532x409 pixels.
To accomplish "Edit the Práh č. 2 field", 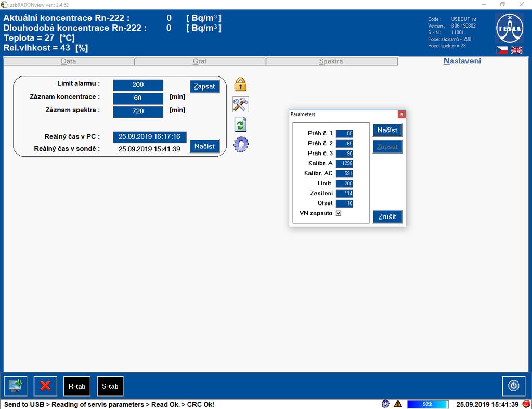I will [344, 144].
